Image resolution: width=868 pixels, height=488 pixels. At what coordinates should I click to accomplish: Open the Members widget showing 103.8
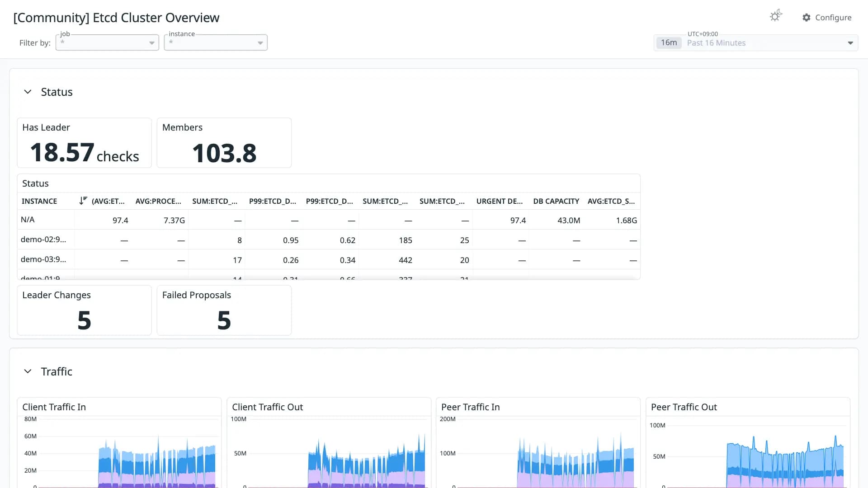(x=224, y=143)
